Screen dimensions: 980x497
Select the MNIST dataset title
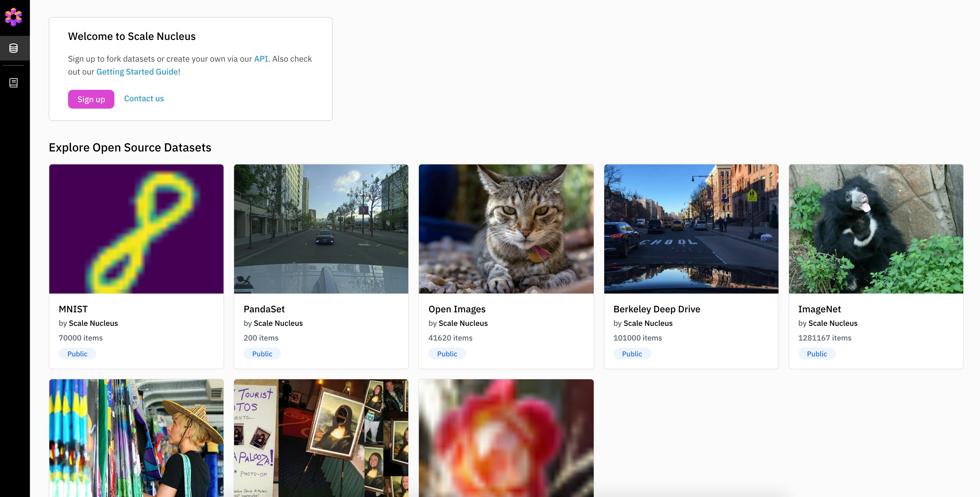[73, 309]
